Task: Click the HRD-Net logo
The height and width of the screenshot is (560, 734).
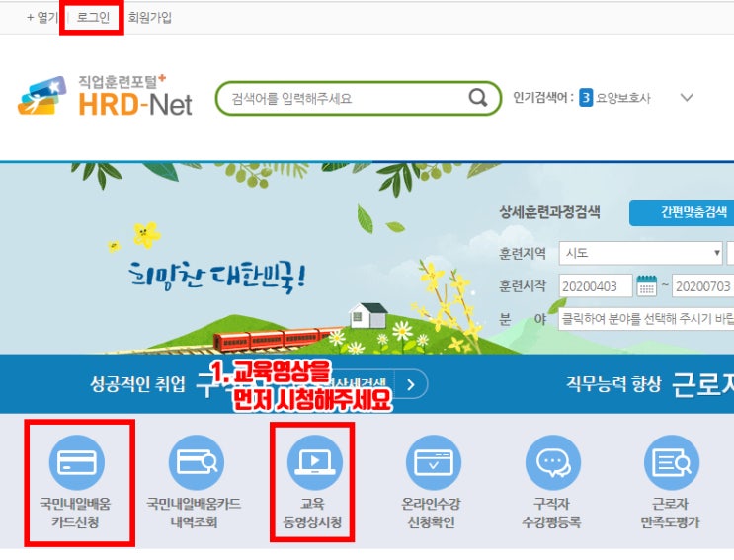Action: coord(105,97)
